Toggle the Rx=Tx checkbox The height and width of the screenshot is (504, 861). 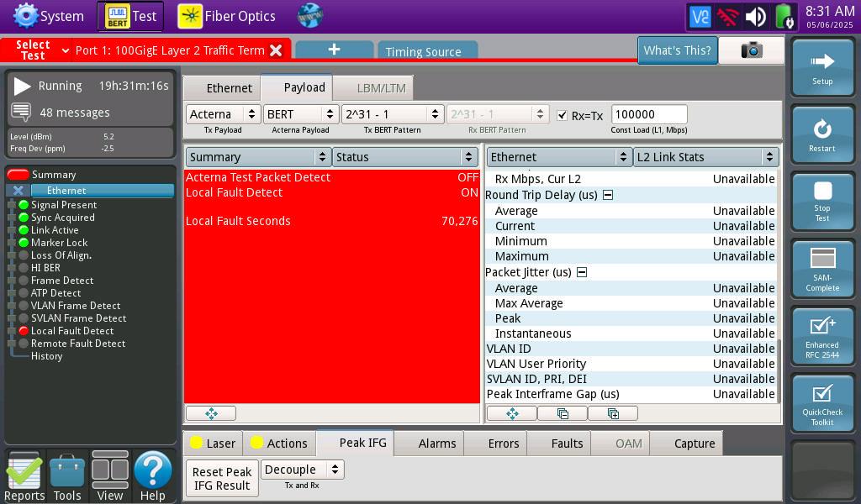tap(562, 115)
